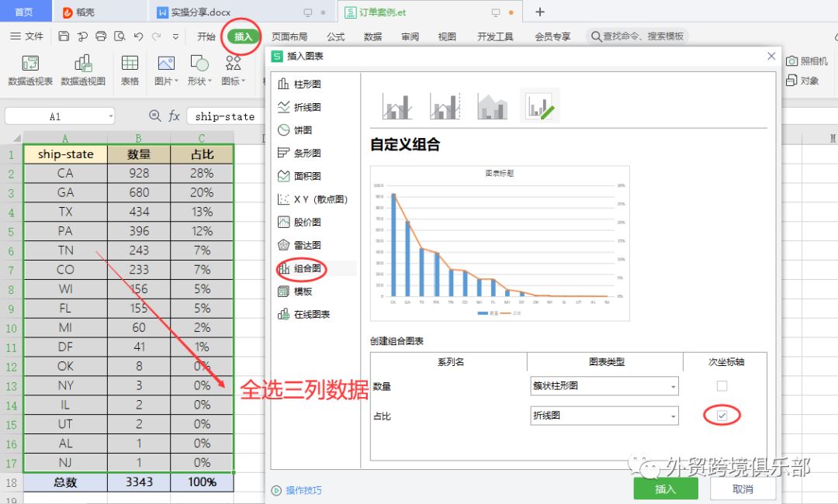Insert a PivotTable (数据透视表)
The height and width of the screenshot is (504, 838).
(x=30, y=70)
